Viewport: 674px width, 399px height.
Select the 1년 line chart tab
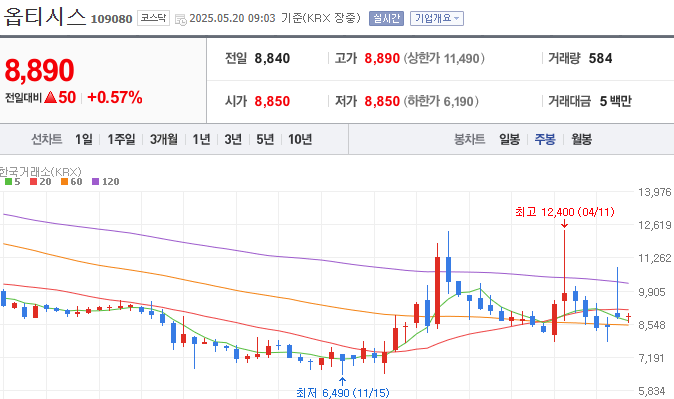coord(201,139)
